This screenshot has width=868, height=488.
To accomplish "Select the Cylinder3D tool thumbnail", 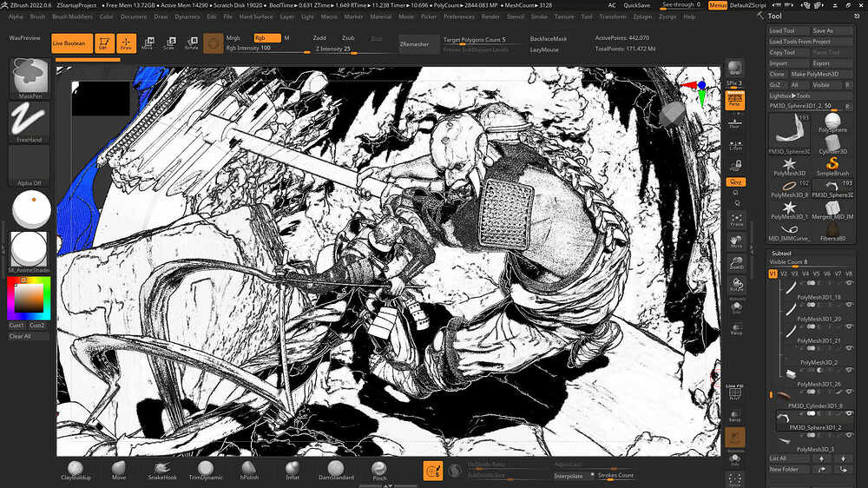I will click(x=832, y=144).
